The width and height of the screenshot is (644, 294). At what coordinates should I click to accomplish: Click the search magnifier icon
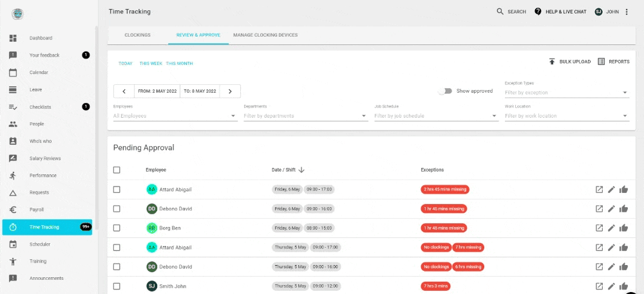[x=500, y=12]
